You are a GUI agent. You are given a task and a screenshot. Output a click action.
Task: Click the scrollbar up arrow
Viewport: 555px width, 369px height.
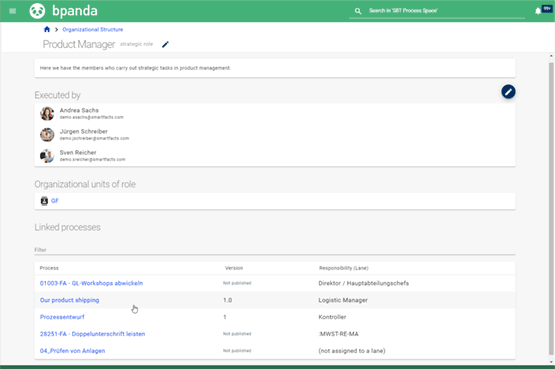pyautogui.click(x=551, y=56)
